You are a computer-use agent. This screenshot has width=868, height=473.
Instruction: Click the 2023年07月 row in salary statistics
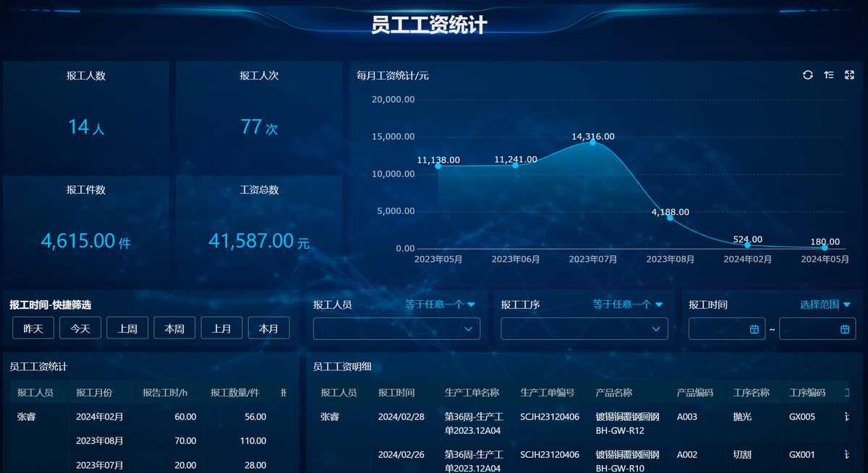[100, 464]
